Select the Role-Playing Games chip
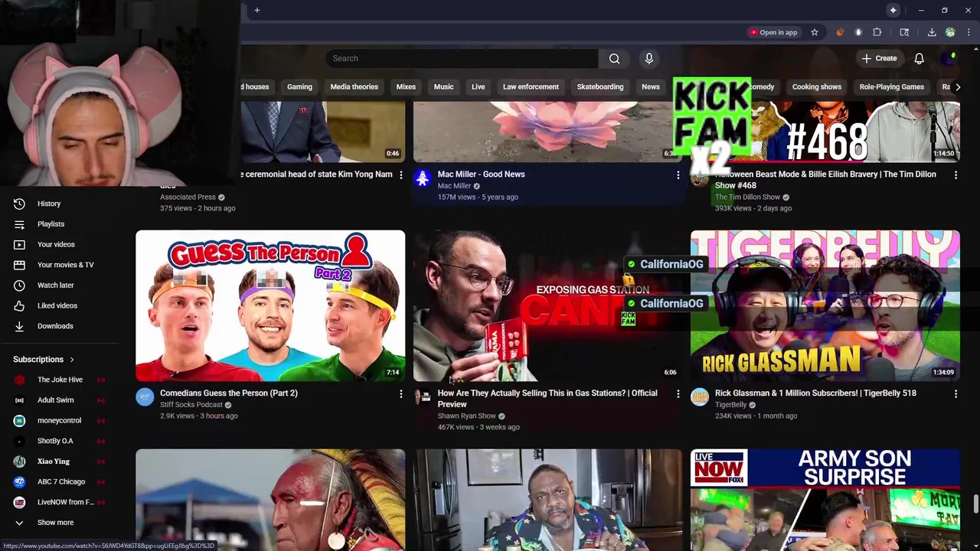Screen dimensions: 980x551 [x=891, y=86]
